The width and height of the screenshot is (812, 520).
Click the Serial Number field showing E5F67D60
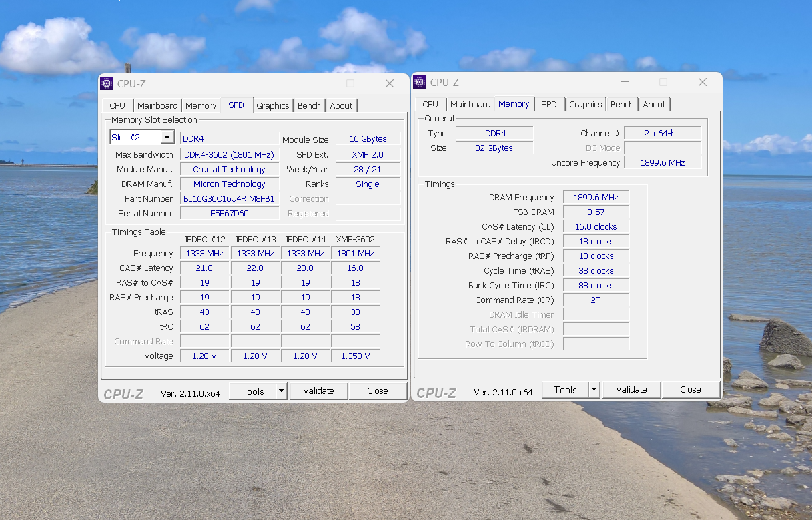[x=230, y=213]
